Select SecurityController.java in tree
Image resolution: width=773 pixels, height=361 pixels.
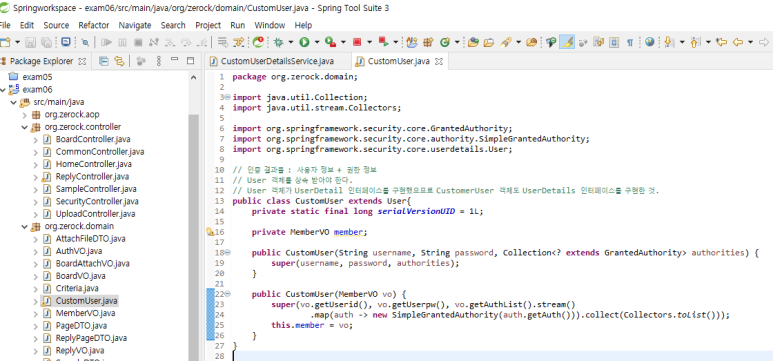[x=97, y=202]
